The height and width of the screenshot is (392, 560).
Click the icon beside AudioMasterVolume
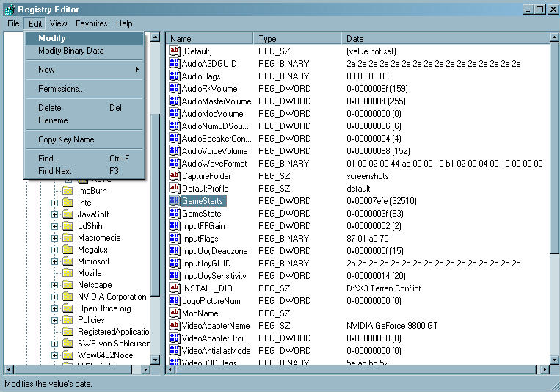174,101
